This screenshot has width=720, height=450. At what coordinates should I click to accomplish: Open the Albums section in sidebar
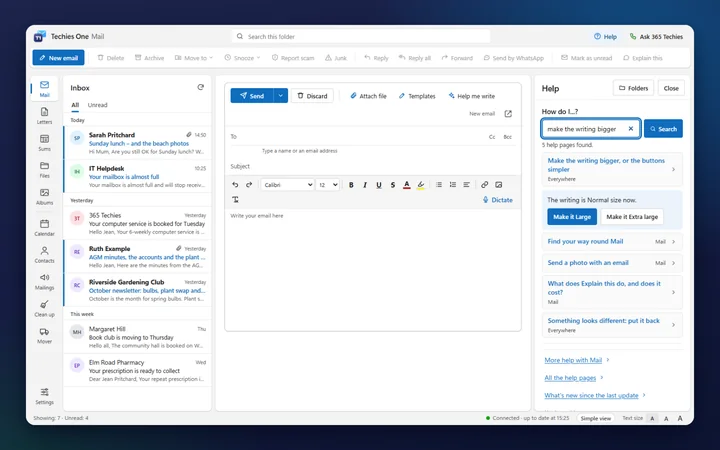(45, 197)
